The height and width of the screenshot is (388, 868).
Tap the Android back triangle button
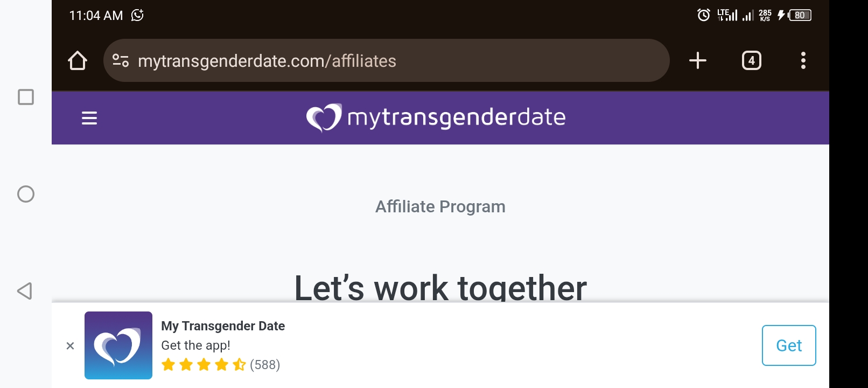point(25,291)
